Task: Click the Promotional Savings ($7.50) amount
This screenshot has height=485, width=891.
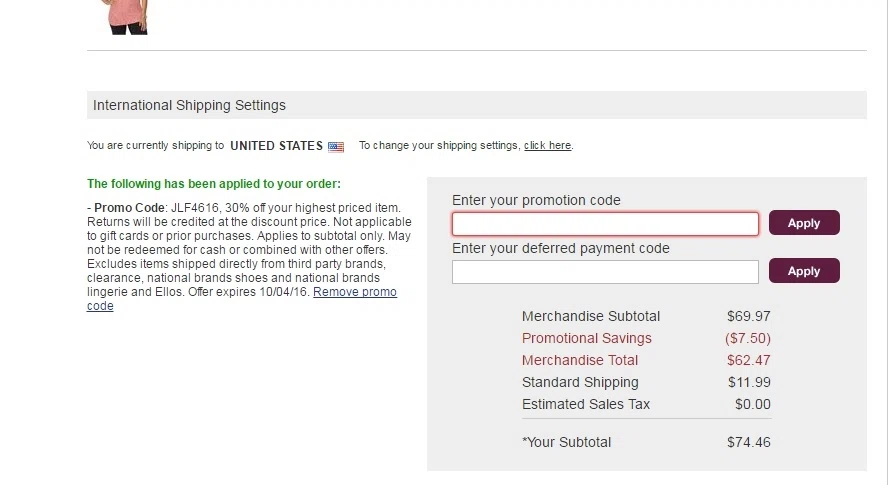Action: (748, 338)
